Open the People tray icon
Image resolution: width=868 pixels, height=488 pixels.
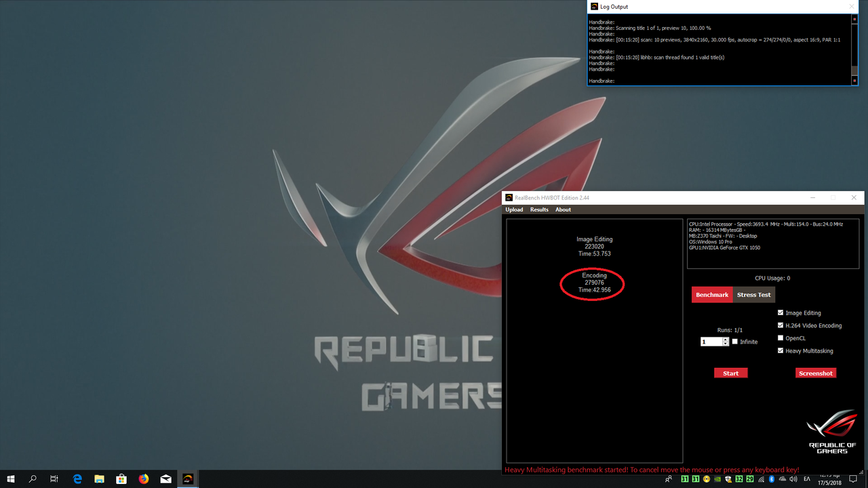[669, 479]
